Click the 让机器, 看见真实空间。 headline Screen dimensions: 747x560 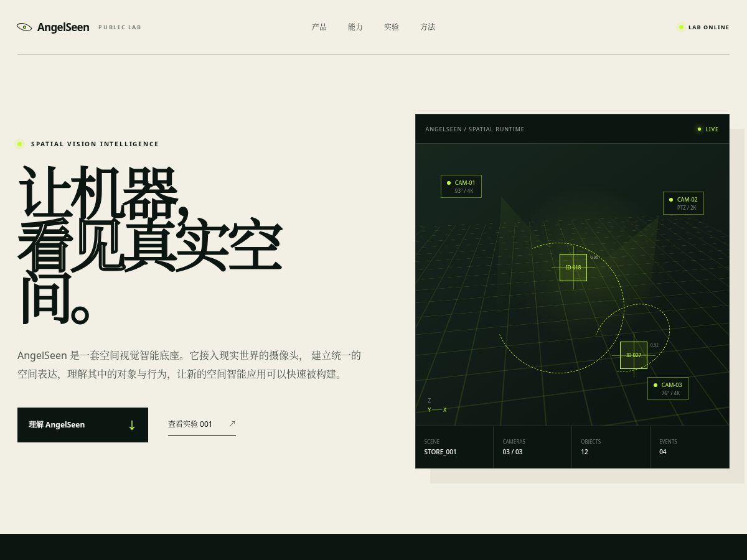pyautogui.click(x=151, y=245)
